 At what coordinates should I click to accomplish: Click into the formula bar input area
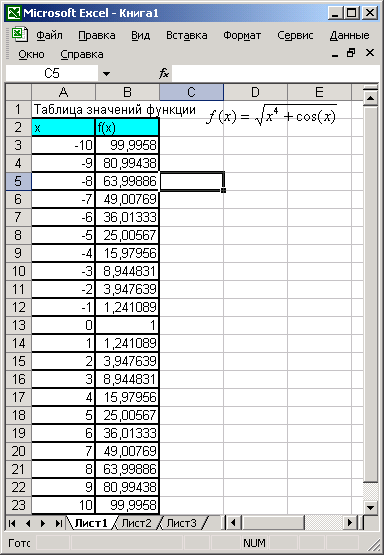(x=276, y=74)
